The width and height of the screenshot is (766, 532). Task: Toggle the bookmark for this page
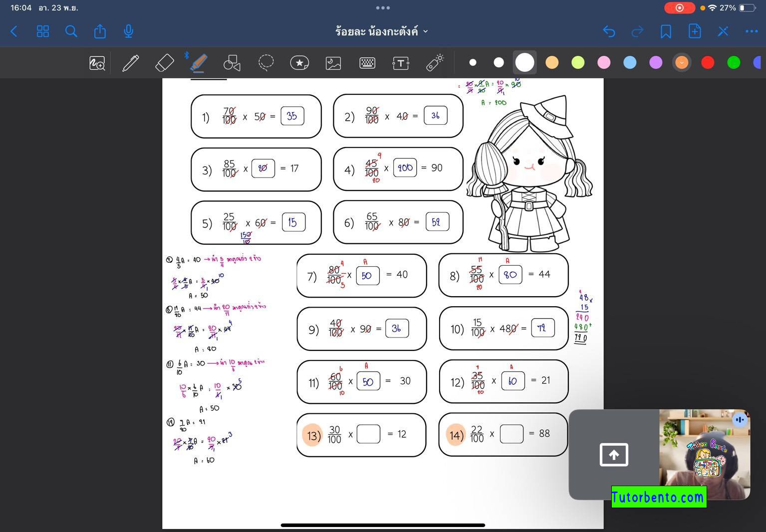click(x=666, y=31)
